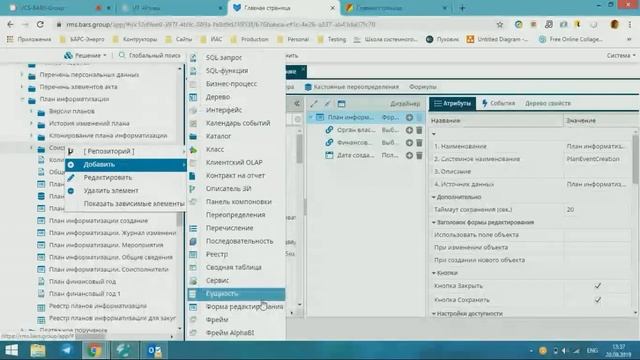This screenshot has width=640, height=360.
Task: Open the Testing bookmarks folder
Action: pos(332,40)
